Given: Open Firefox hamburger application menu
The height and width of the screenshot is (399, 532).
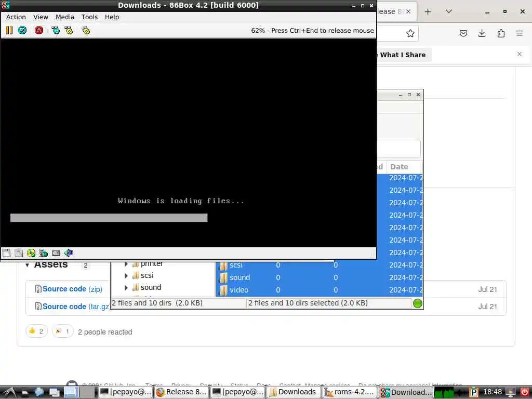Looking at the screenshot, I should click(x=520, y=33).
